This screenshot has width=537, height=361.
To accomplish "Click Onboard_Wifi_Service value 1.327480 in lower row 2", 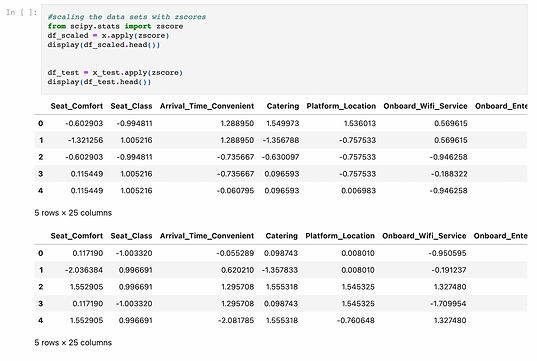I will click(x=450, y=287).
